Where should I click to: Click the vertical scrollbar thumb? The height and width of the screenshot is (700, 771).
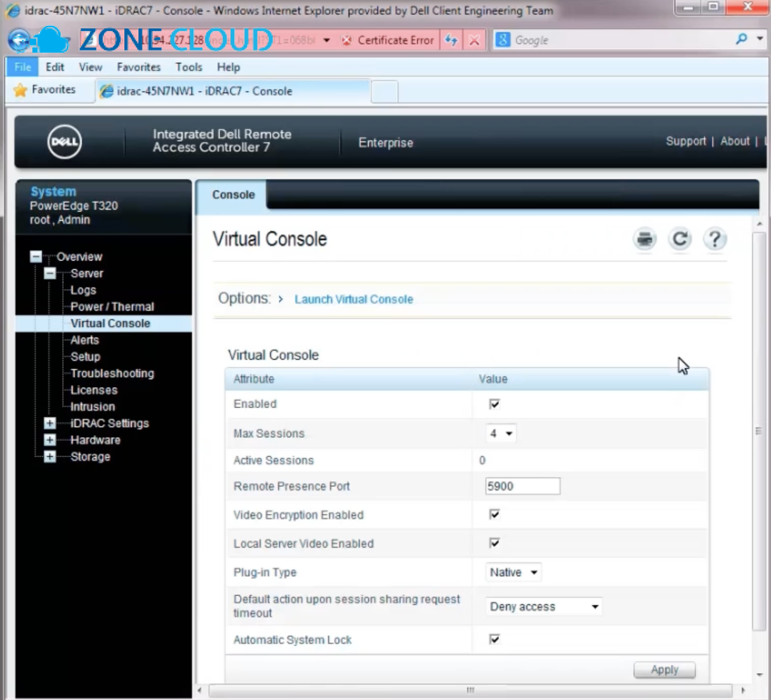[x=758, y=431]
